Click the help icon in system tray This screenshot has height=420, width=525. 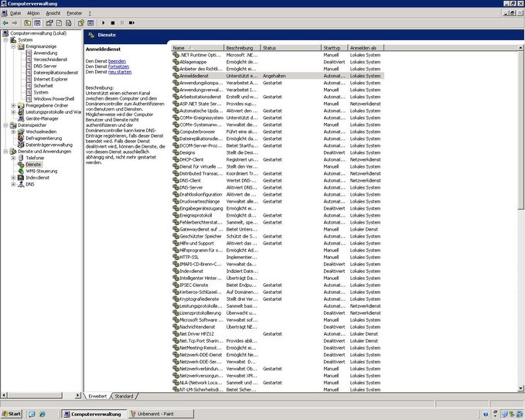point(486,415)
